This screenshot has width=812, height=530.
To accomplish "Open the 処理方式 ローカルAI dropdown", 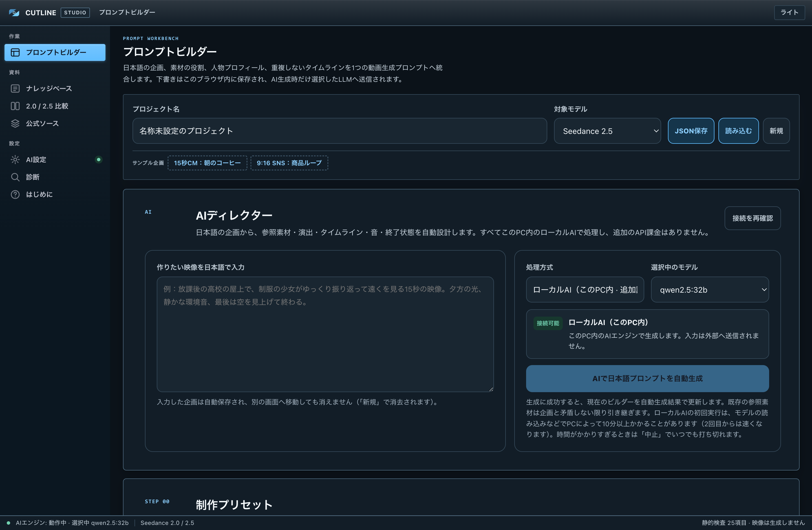I will (x=585, y=290).
